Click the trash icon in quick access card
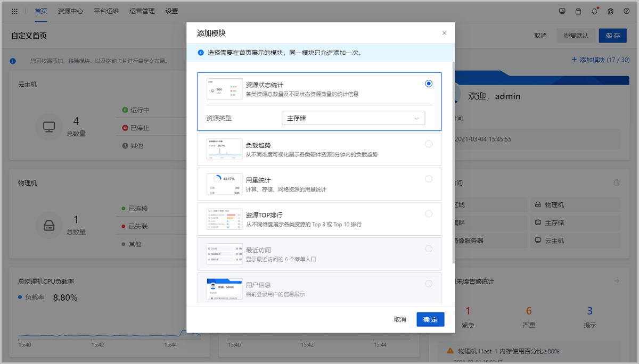The image size is (639, 364). tap(617, 183)
